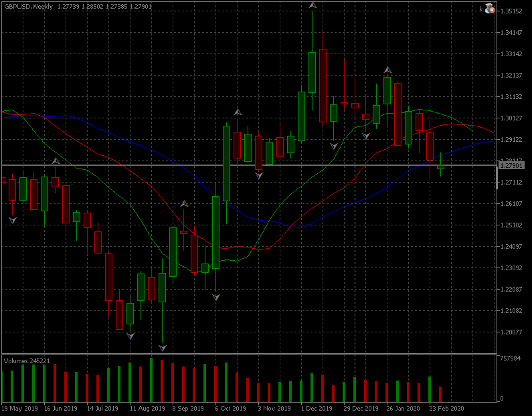The image size is (532, 416).
Task: Click the 1.35152 price scale label
Action: coord(512,11)
